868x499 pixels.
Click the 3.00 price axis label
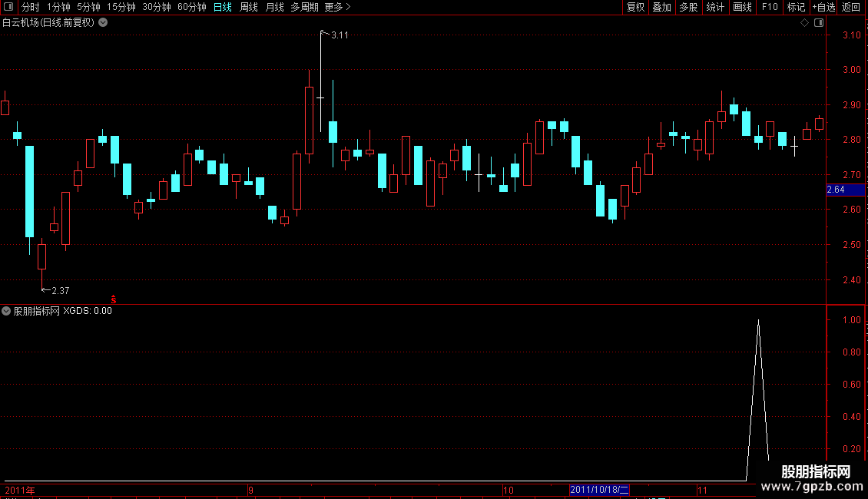coord(851,70)
